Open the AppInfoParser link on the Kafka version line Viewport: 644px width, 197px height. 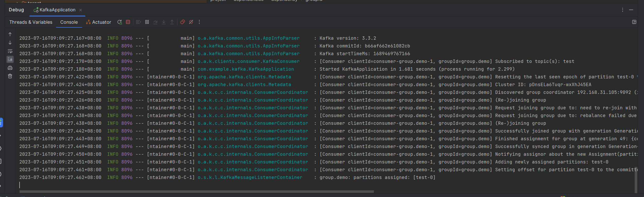click(x=248, y=38)
